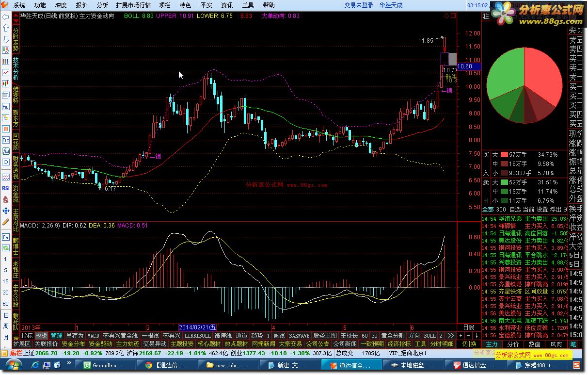Select the 周 weekly period button
Screen dimensions: 588x375
(5, 326)
